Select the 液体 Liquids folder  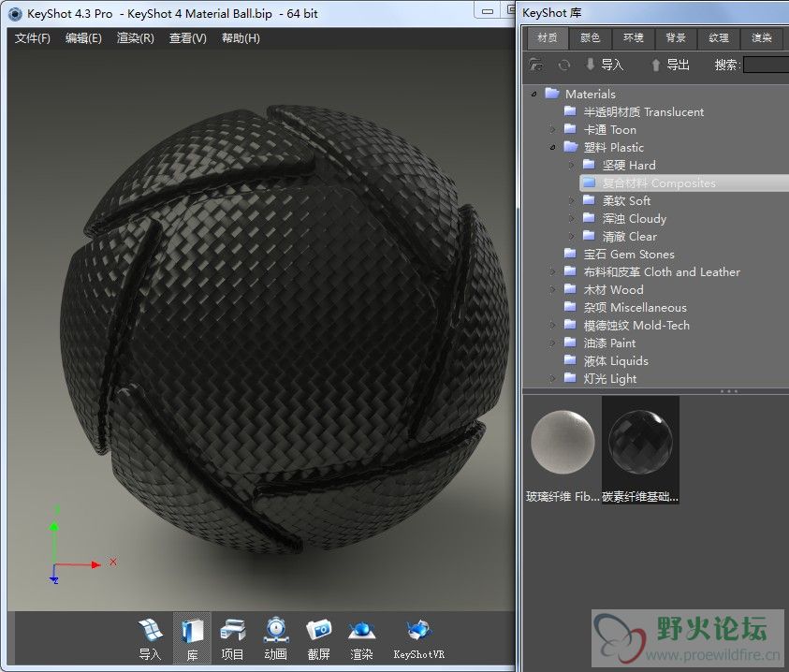point(606,361)
